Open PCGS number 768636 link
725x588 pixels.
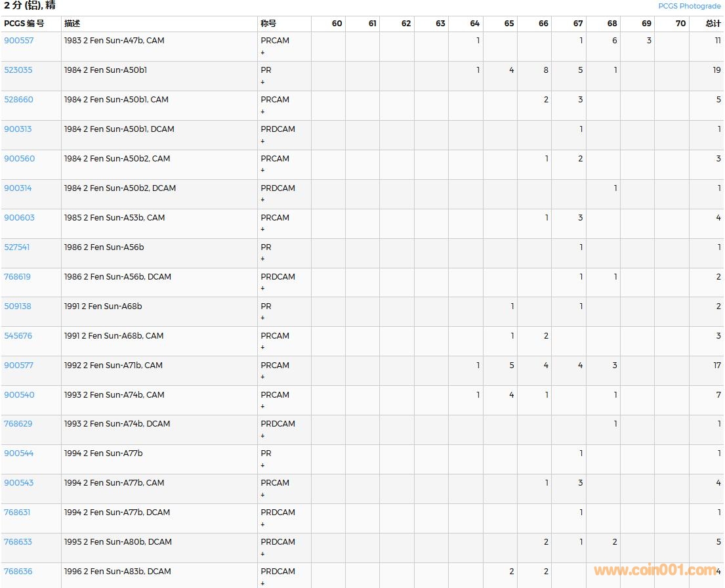[18, 572]
